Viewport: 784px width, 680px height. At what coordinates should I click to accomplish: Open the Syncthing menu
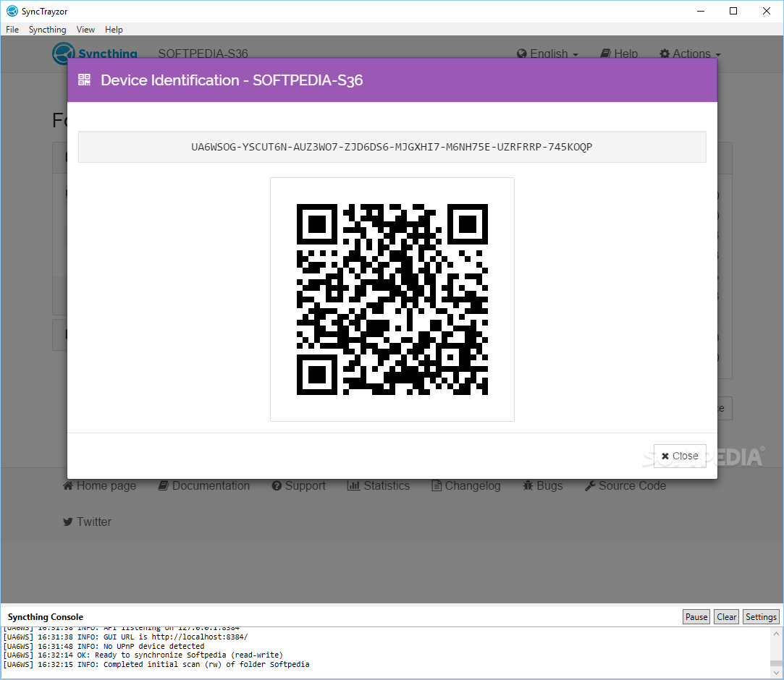48,30
